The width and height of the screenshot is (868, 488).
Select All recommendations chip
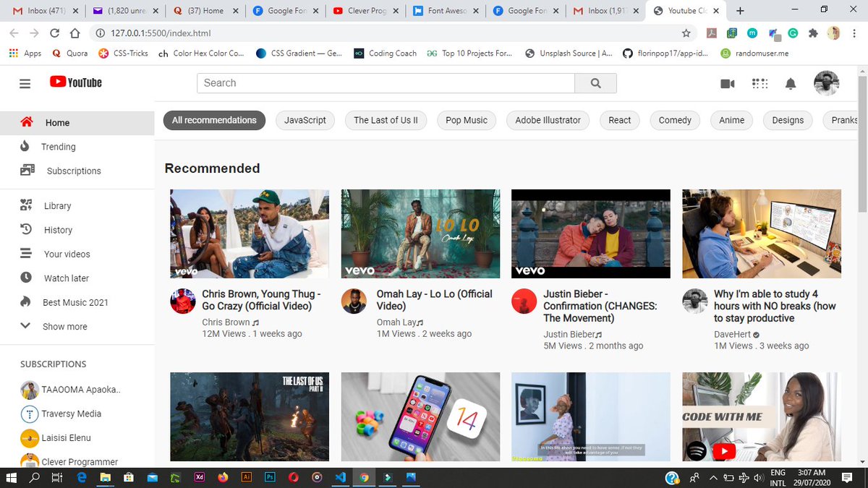(x=214, y=120)
